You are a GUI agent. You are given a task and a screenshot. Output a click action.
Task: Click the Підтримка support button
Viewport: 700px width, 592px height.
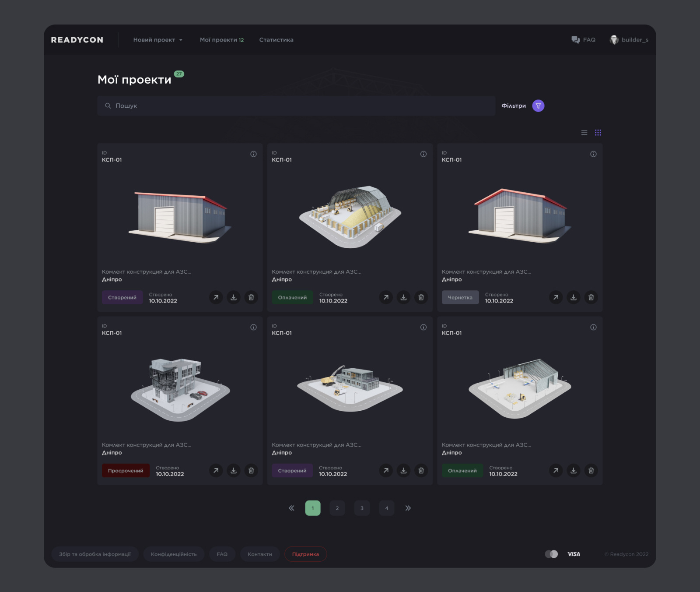pyautogui.click(x=305, y=554)
